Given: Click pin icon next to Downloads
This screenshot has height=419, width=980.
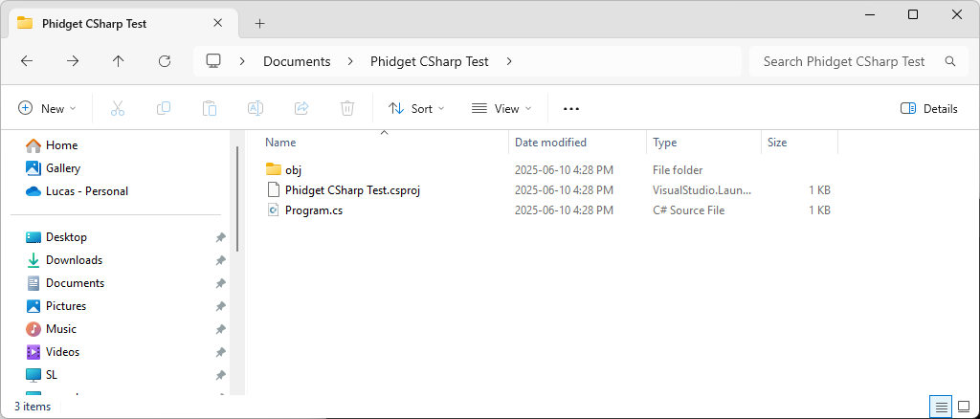Looking at the screenshot, I should point(220,260).
